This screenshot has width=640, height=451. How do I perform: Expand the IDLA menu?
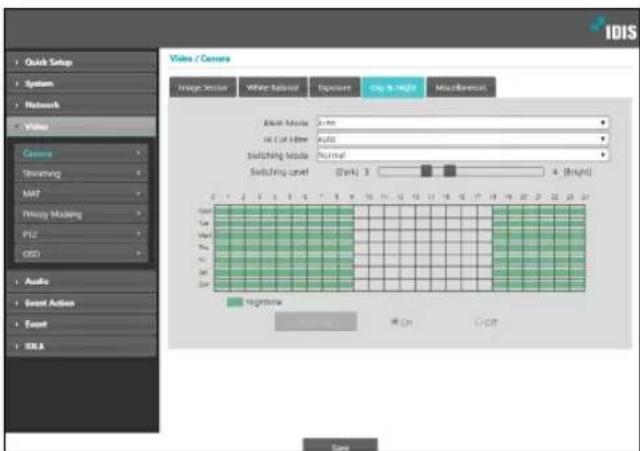(x=81, y=346)
